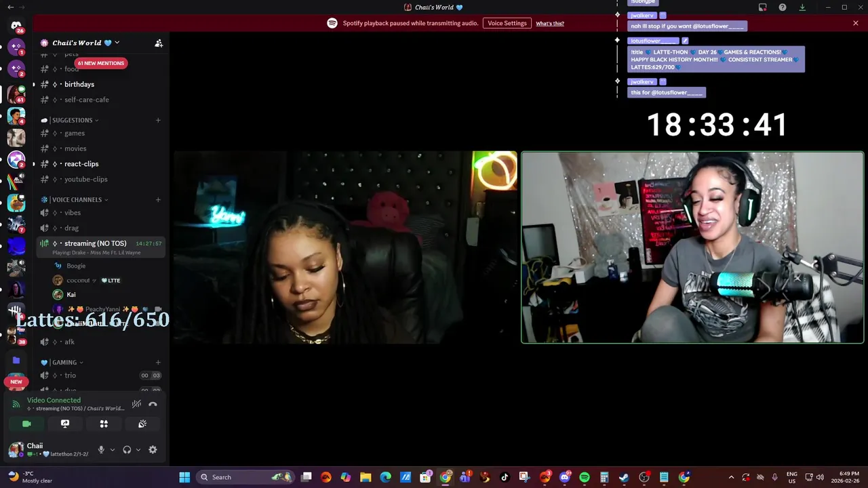Dismiss the Spotify paused banner
The image size is (868, 488).
(856, 23)
